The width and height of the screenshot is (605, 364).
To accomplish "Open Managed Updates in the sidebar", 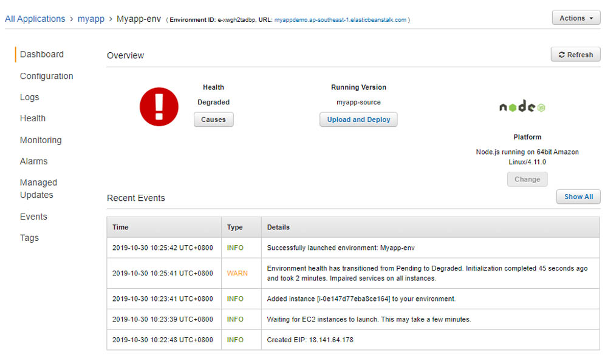I will [x=39, y=188].
